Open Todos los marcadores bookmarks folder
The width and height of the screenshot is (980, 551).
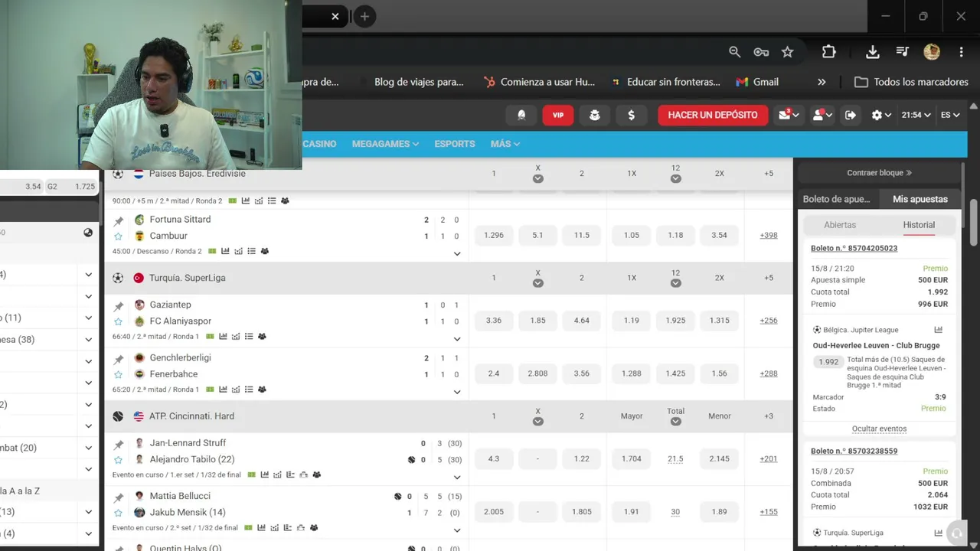pos(911,82)
